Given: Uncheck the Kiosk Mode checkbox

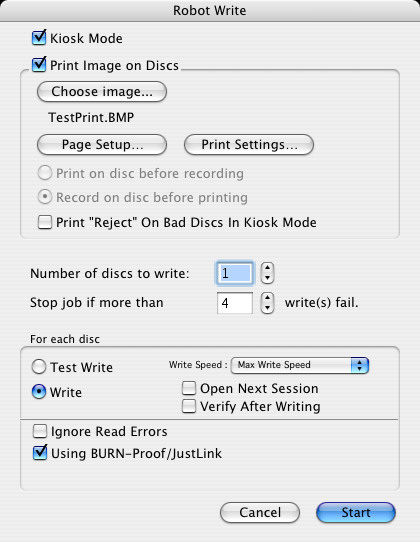Looking at the screenshot, I should (39, 38).
